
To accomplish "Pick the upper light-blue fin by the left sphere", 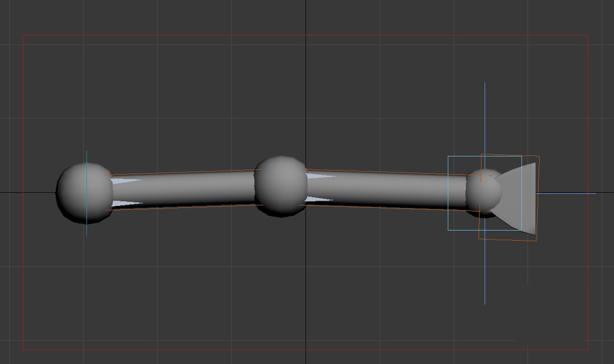I will (x=127, y=181).
